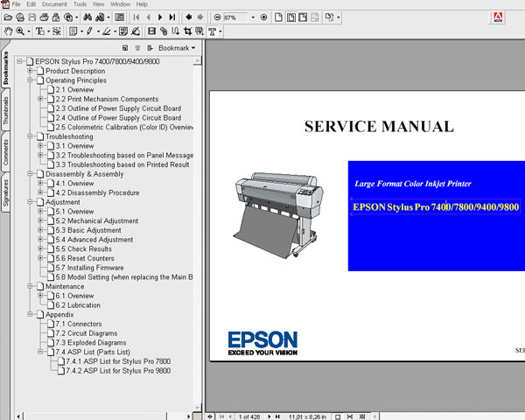525x420 pixels.
Task: Select the Text Select tool
Action: (40, 31)
